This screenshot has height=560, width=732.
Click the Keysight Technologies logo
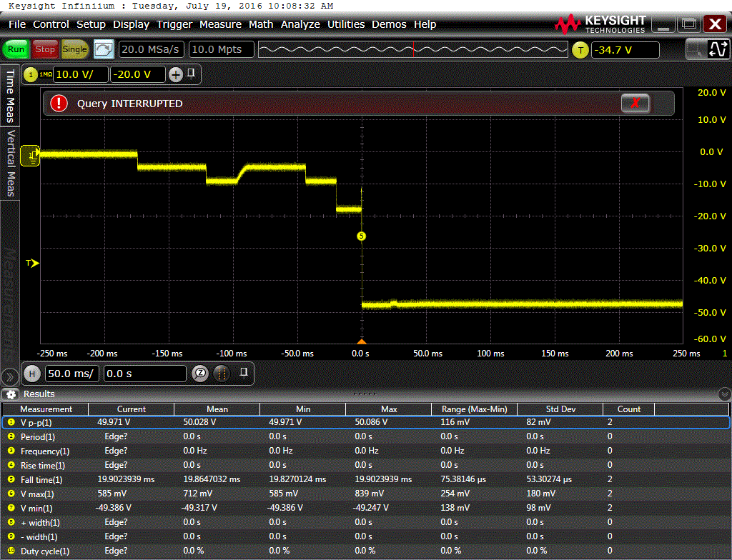[600, 24]
